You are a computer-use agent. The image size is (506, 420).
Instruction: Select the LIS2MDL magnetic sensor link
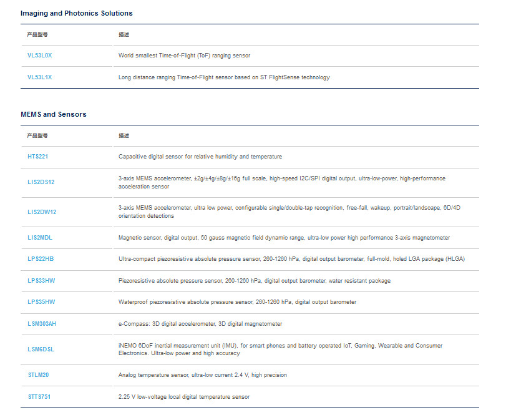40,238
